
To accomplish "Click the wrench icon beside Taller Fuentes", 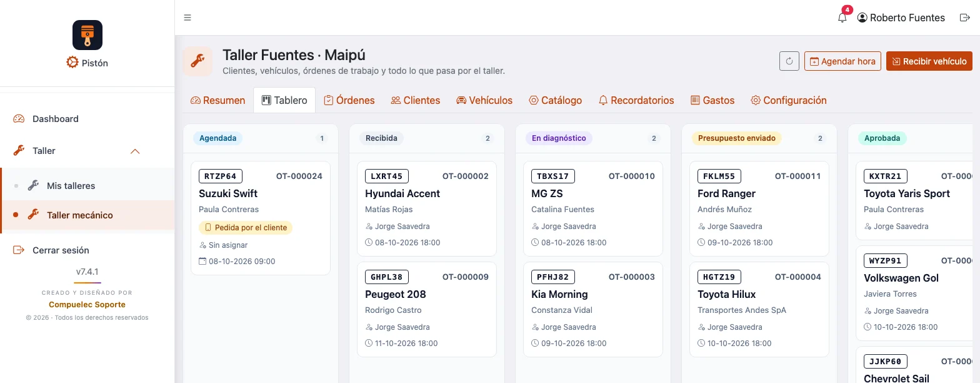I will pyautogui.click(x=197, y=61).
